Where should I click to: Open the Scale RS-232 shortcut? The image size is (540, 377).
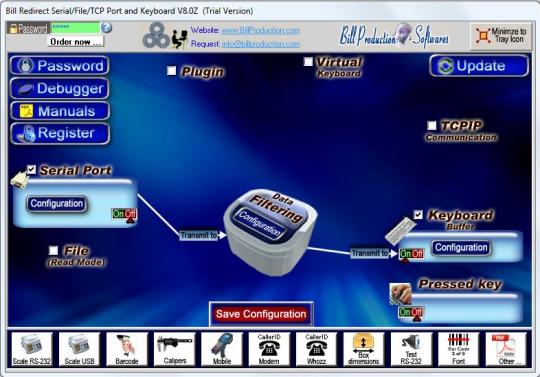[x=32, y=349]
